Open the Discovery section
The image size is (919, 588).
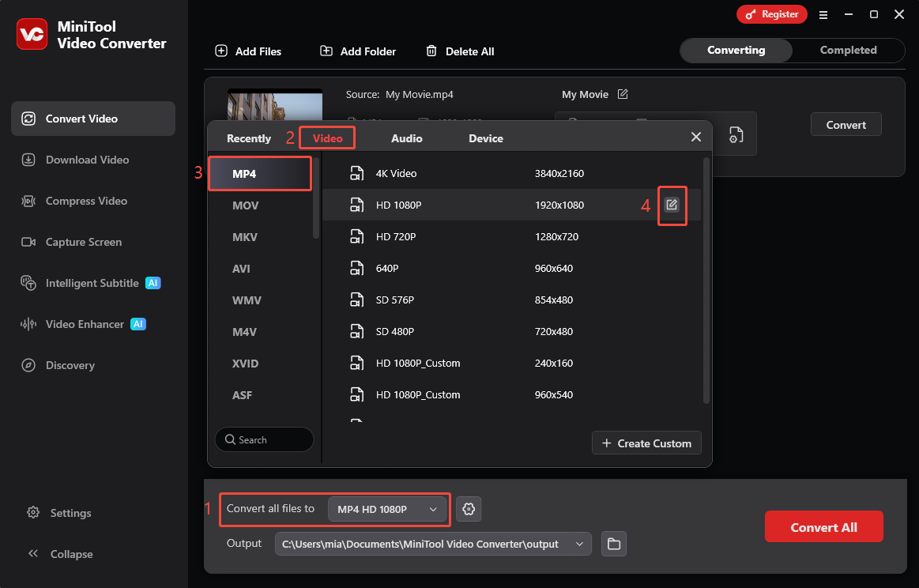pos(93,364)
